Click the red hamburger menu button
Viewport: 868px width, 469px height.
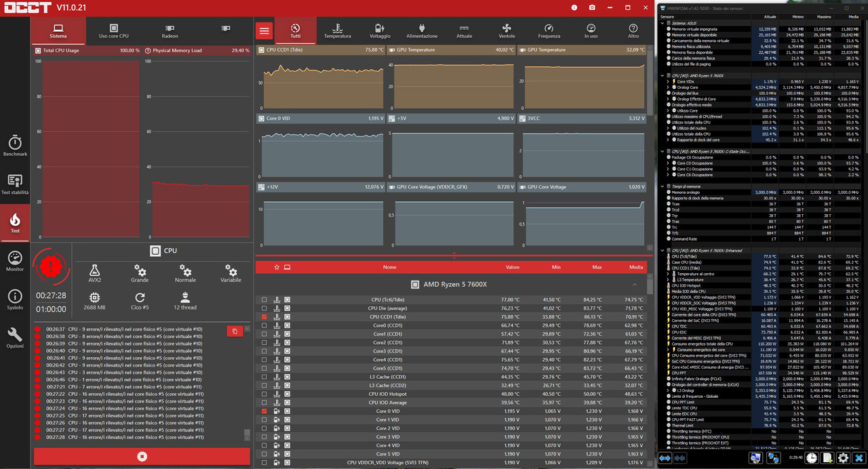(x=264, y=30)
